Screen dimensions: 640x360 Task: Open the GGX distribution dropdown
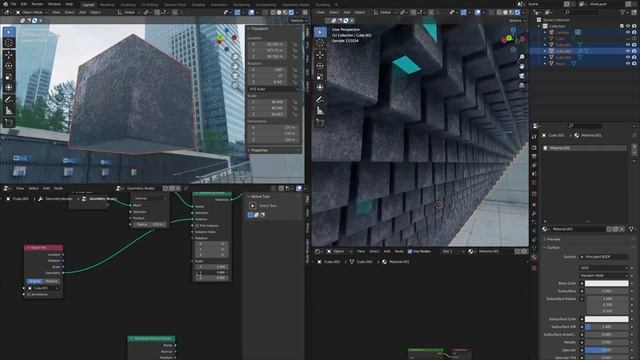[604, 268]
